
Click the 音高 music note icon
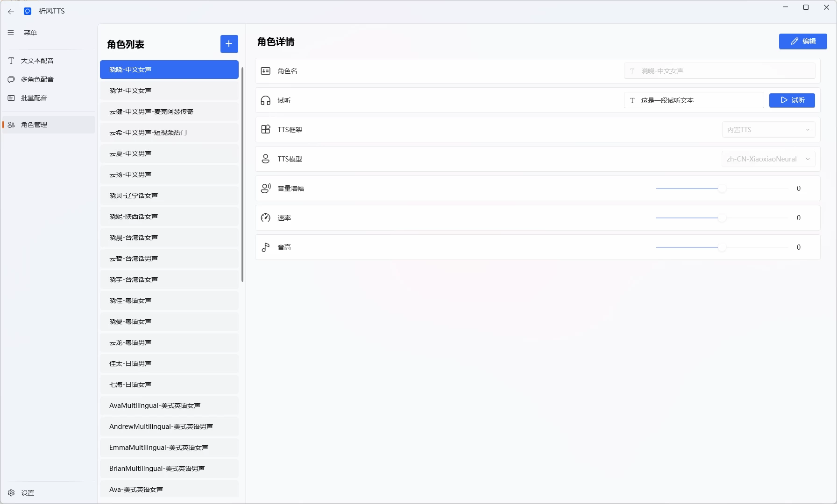tap(266, 247)
